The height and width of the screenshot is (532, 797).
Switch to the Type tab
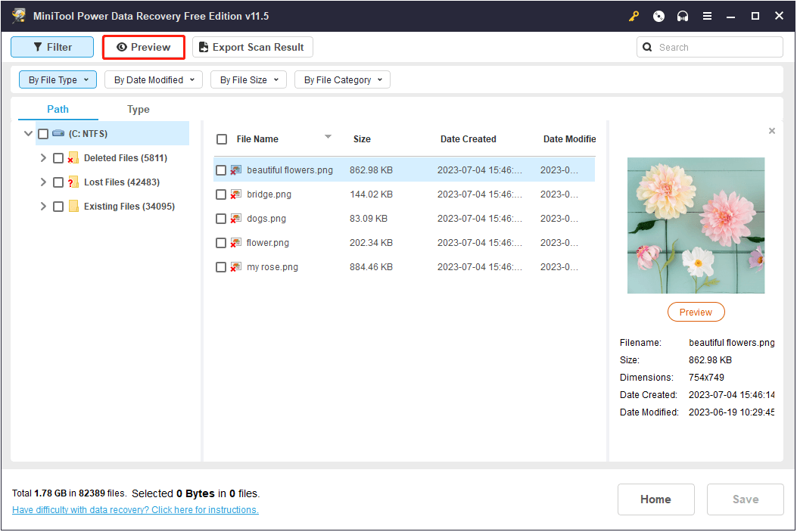click(139, 109)
